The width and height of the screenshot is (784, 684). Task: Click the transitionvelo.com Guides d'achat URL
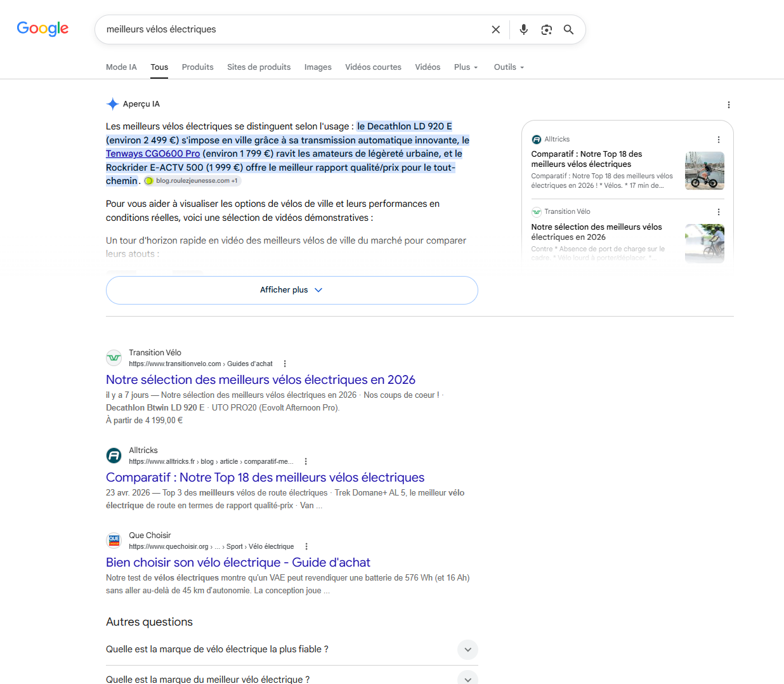(x=200, y=364)
